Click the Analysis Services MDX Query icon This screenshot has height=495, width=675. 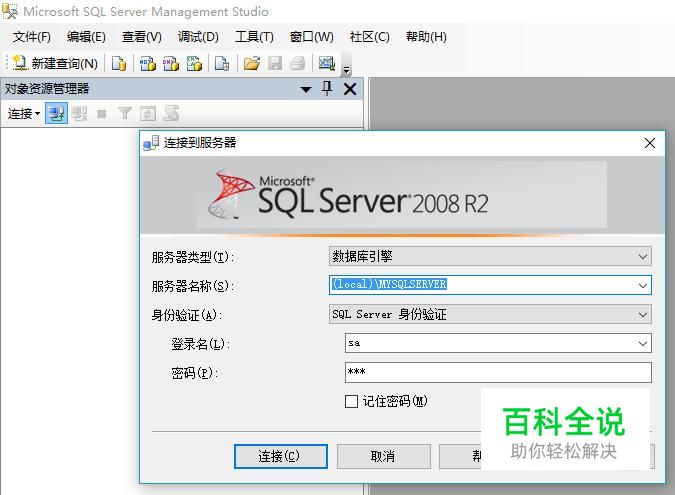point(148,63)
